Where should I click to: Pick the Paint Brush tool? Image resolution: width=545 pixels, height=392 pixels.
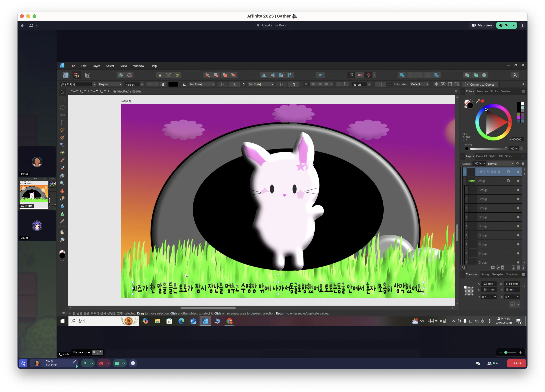point(62,160)
